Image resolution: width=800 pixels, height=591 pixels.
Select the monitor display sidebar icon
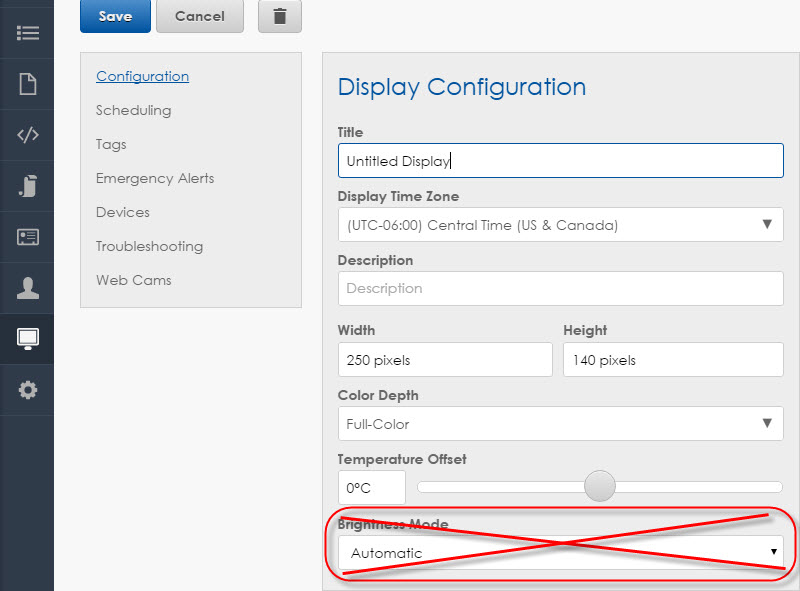point(27,339)
